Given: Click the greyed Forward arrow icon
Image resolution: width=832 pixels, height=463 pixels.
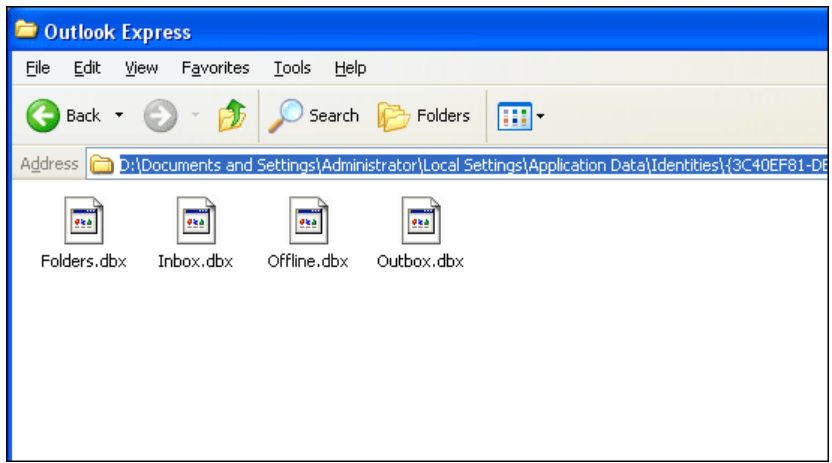Looking at the screenshot, I should pos(160,116).
